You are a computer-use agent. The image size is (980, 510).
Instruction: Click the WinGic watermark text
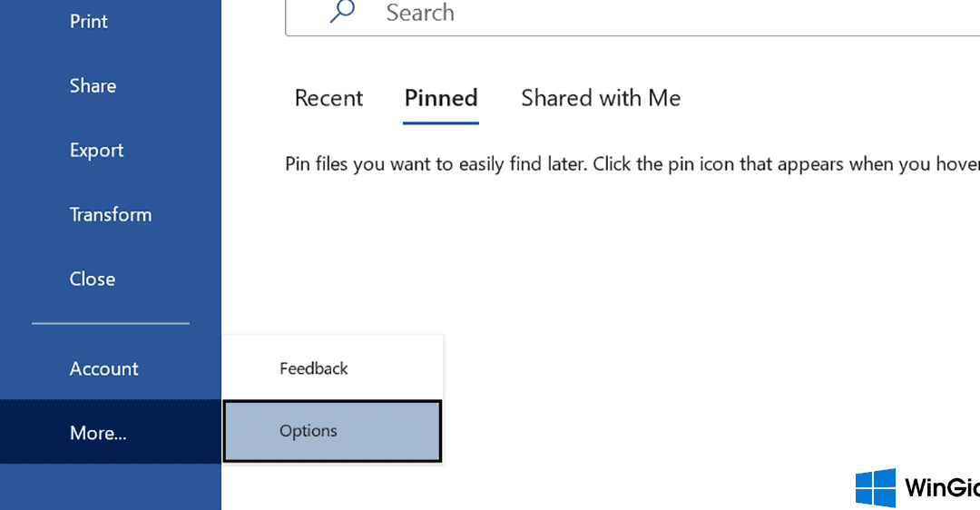point(942,488)
